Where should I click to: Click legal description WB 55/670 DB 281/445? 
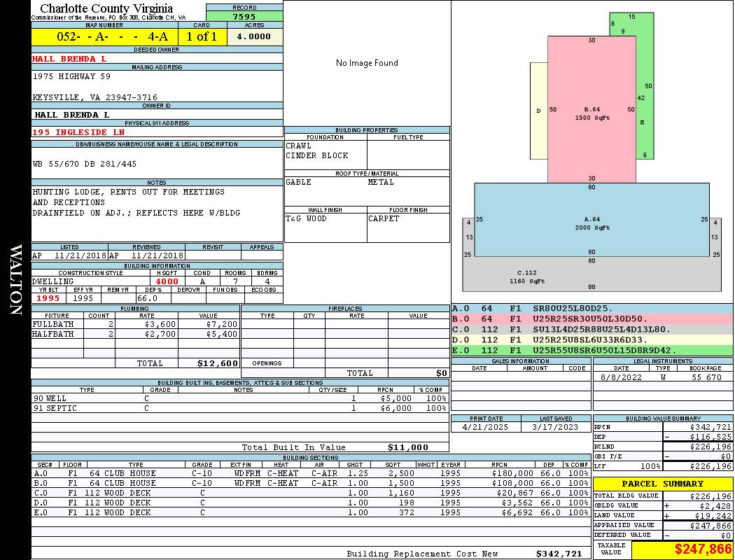(85, 164)
